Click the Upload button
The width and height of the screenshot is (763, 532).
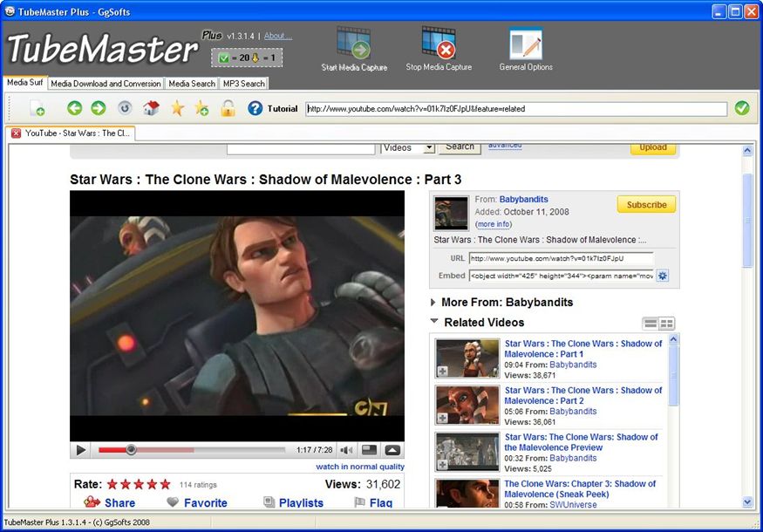653,148
